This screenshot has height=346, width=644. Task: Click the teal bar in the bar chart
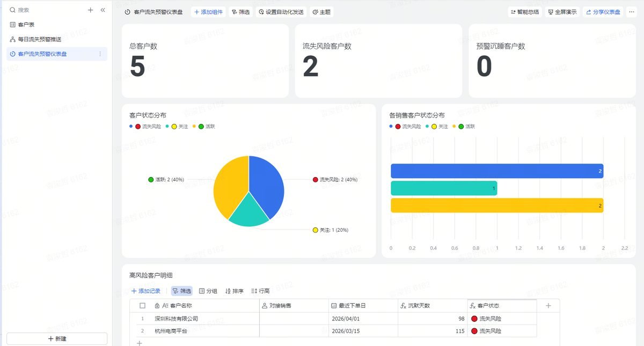444,188
